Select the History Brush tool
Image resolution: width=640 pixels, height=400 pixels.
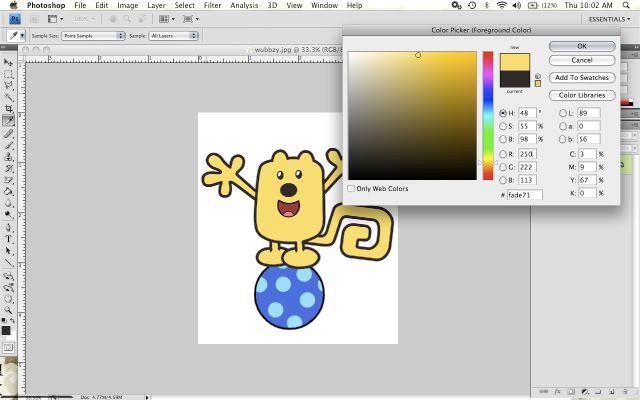pyautogui.click(x=8, y=168)
